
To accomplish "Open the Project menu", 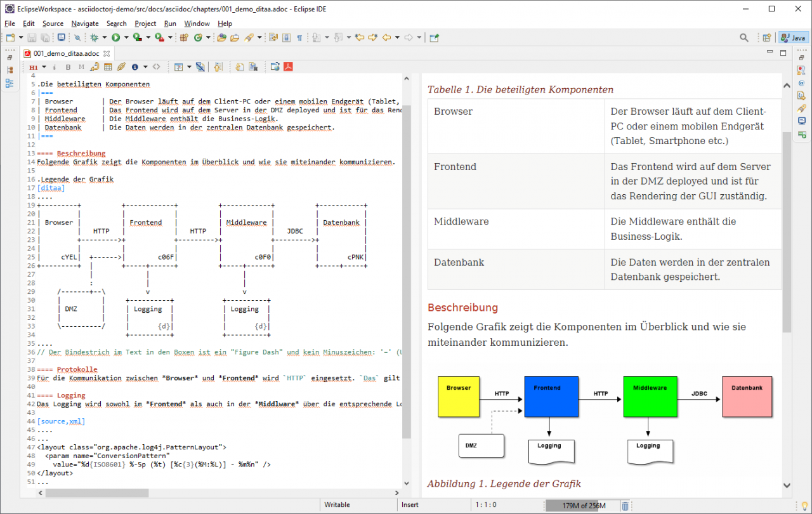I will click(x=145, y=23).
